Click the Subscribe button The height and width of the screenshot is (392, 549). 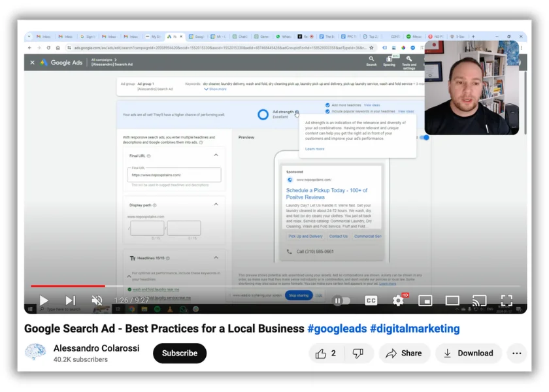pos(180,353)
